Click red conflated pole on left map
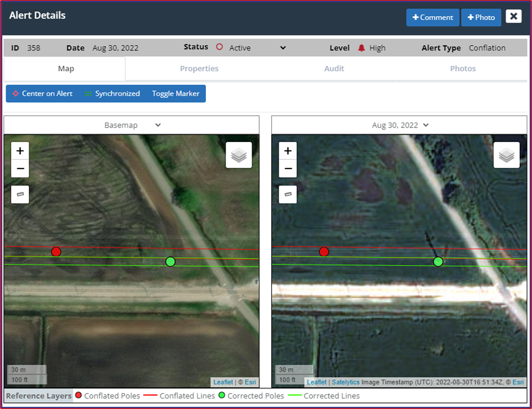 tap(56, 252)
